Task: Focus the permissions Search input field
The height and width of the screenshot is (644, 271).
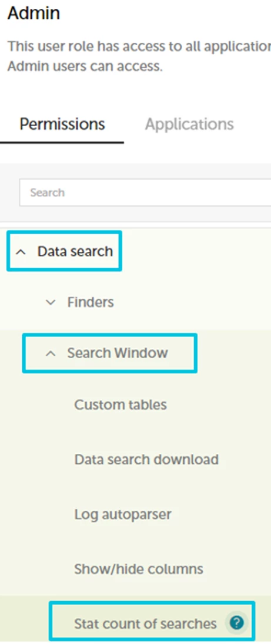Action: (145, 192)
